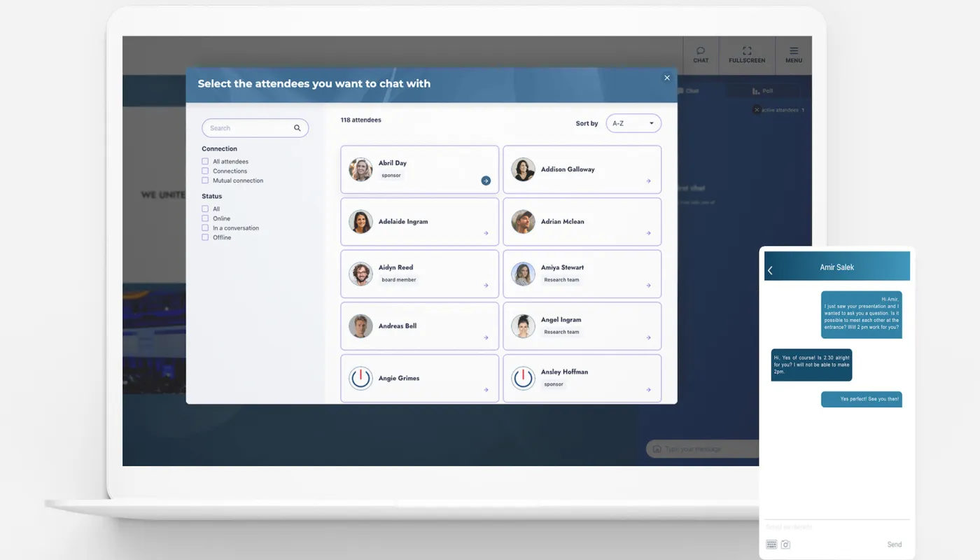Check the All attendees checkbox
Screen dimensions: 980x560
(x=205, y=162)
